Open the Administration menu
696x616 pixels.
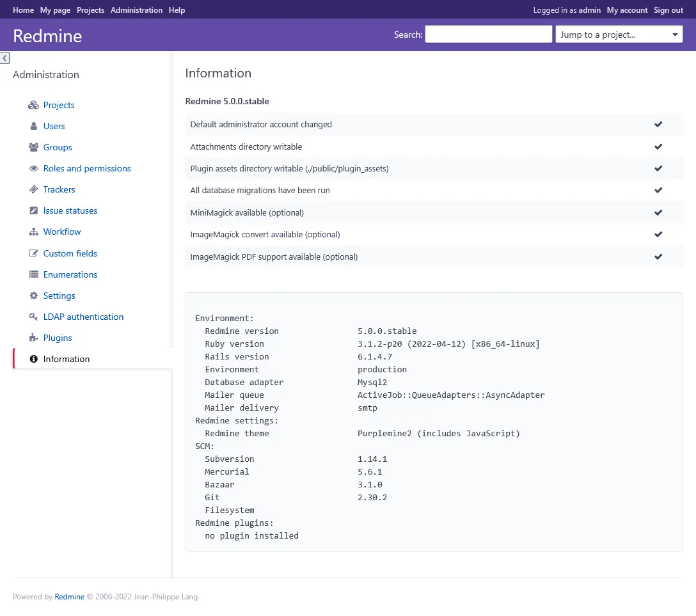pyautogui.click(x=136, y=10)
